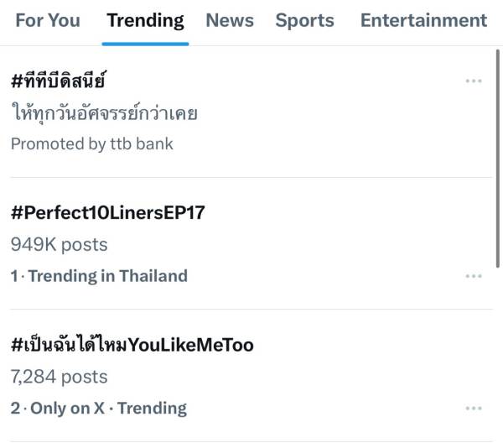Go to the News tab

230,20
